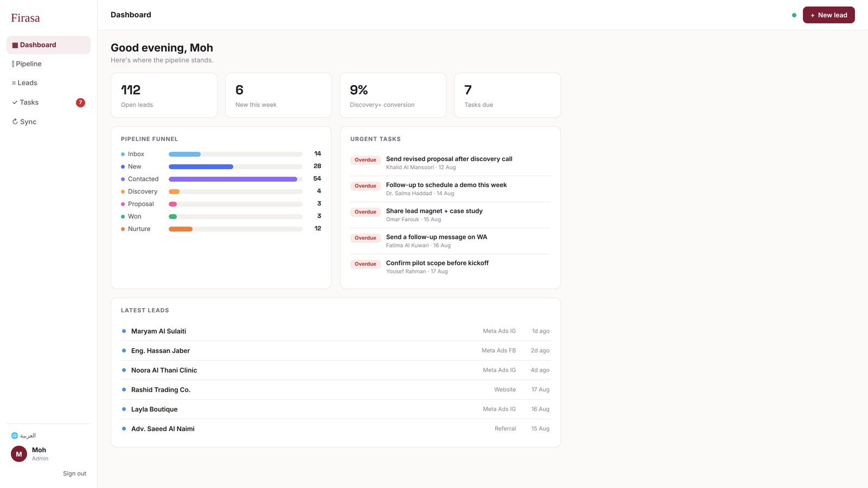Screen dimensions: 868x488
Task: Click the Dashboard icon in sidebar
Action: (x=15, y=45)
